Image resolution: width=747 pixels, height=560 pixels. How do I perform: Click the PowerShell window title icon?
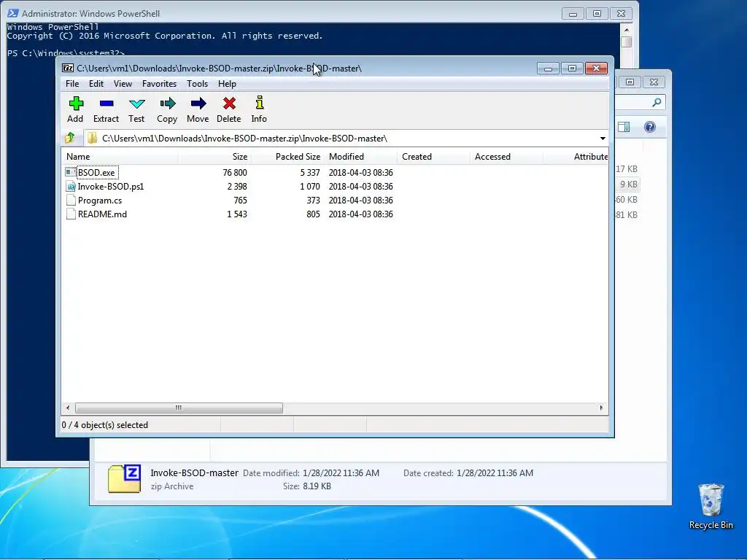coord(13,13)
